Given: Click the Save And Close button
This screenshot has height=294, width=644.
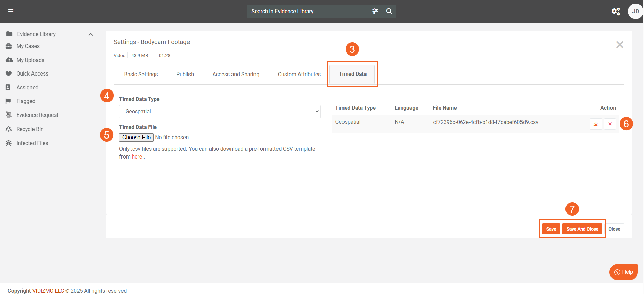Looking at the screenshot, I should coord(582,229).
